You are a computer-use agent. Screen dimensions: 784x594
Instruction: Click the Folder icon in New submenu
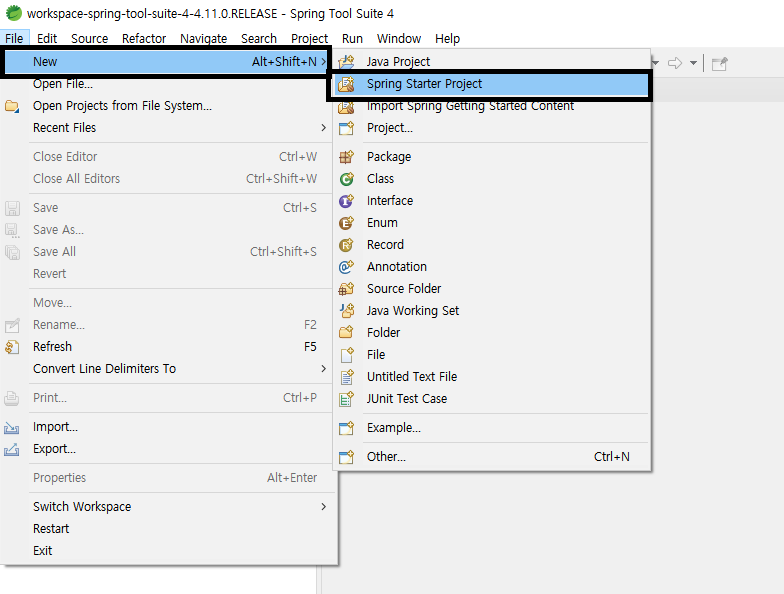346,333
